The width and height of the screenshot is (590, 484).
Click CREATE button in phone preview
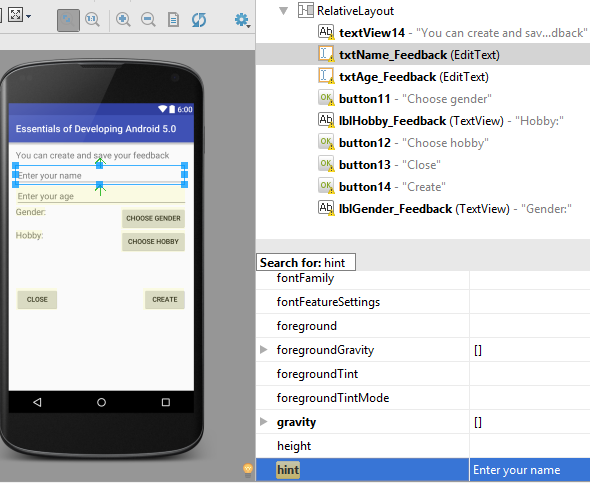pos(164,300)
